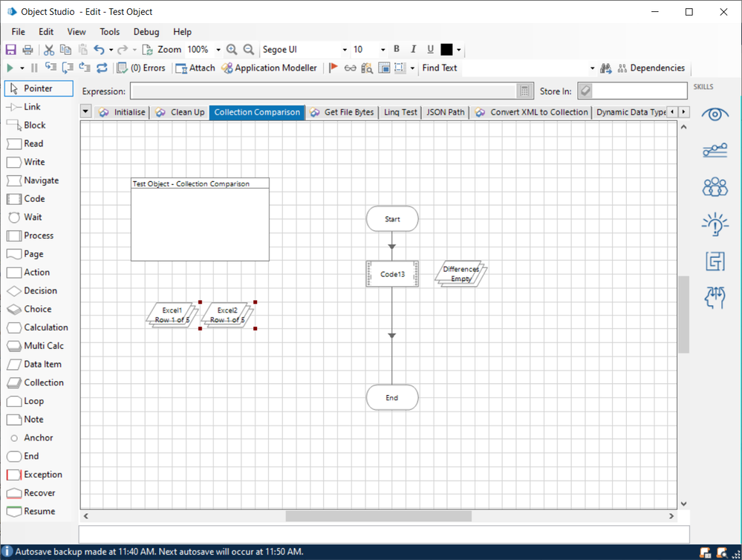Select the Multi Calc stage tool

pyautogui.click(x=35, y=346)
